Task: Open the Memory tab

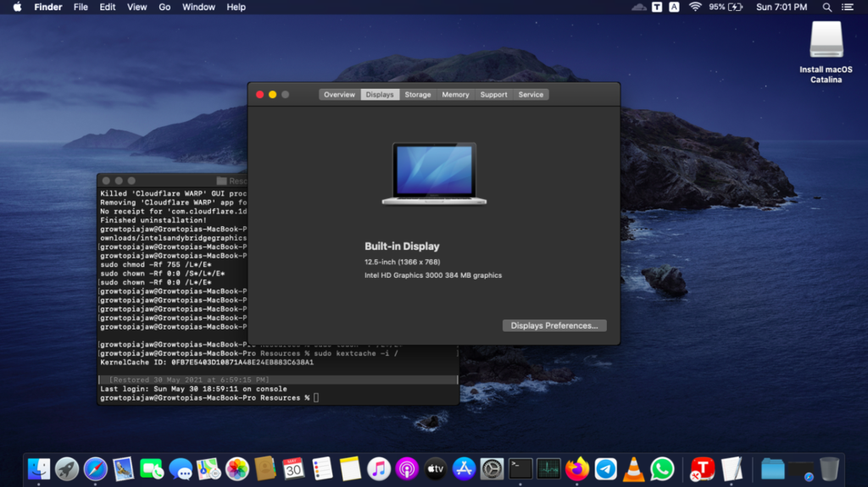Action: (455, 95)
